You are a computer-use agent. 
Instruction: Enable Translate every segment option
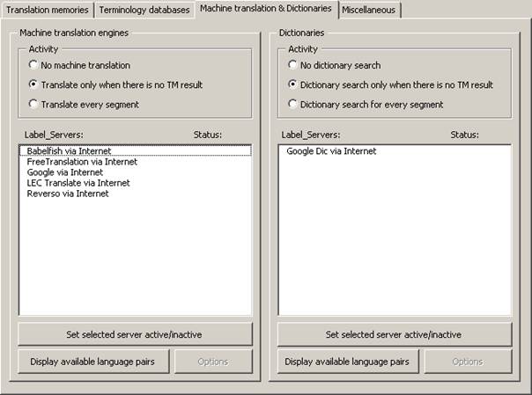[x=33, y=104]
